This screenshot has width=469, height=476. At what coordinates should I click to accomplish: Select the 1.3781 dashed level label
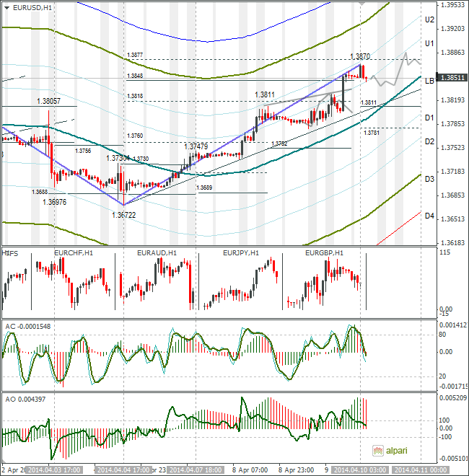tap(371, 133)
